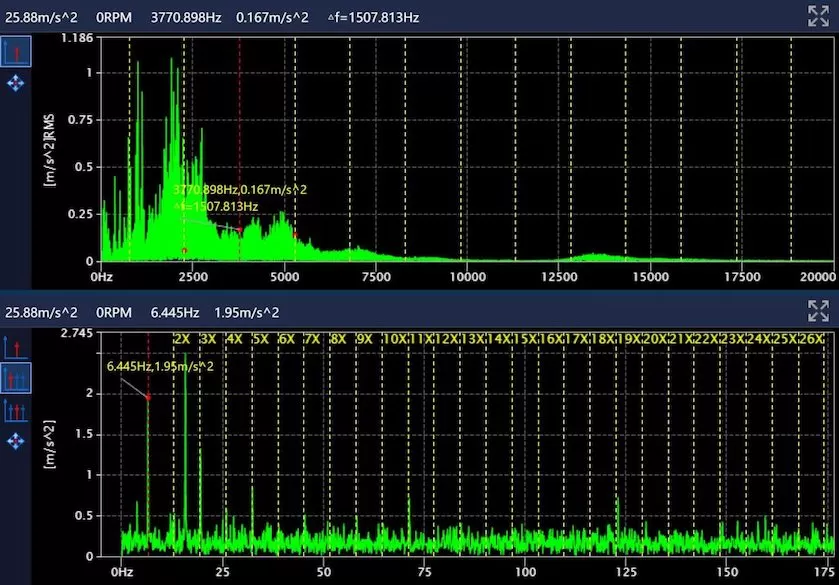Click the 100 tick on bottom frequency axis
The height and width of the screenshot is (585, 839).
pos(526,573)
